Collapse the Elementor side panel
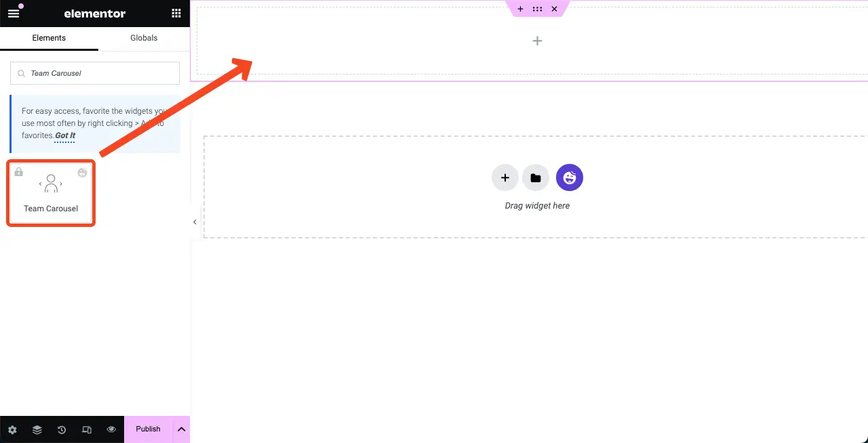868x443 pixels. (x=195, y=221)
